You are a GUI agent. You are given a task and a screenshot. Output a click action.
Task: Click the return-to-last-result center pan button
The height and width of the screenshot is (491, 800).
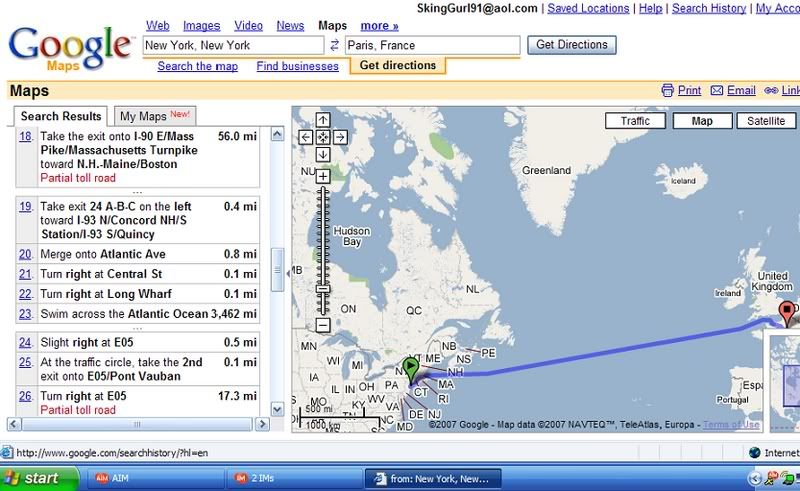[x=323, y=137]
